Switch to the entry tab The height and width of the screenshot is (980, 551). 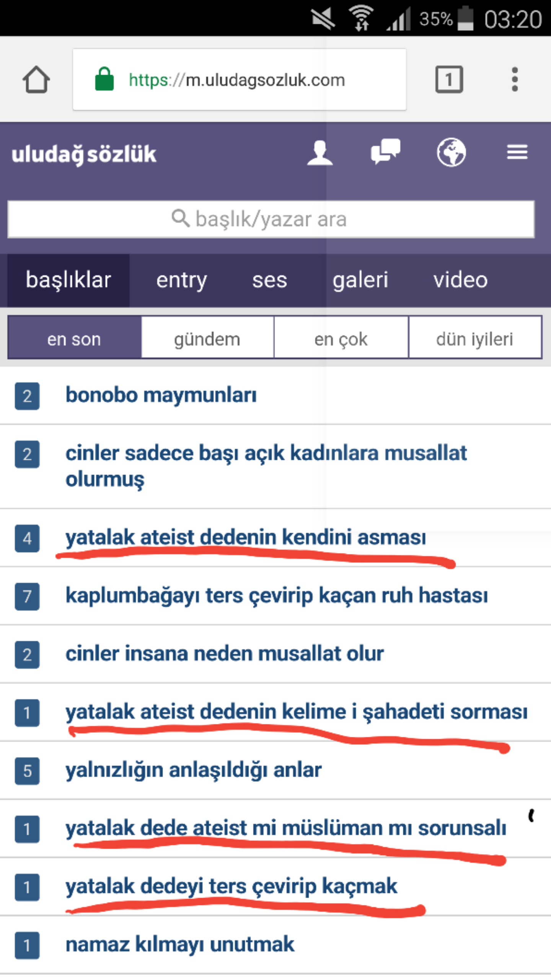181,280
